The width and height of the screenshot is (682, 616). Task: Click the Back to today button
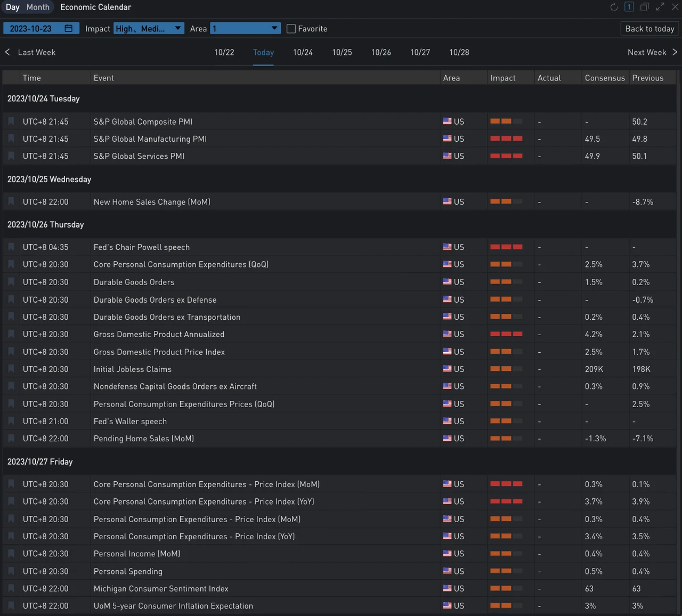pos(649,29)
